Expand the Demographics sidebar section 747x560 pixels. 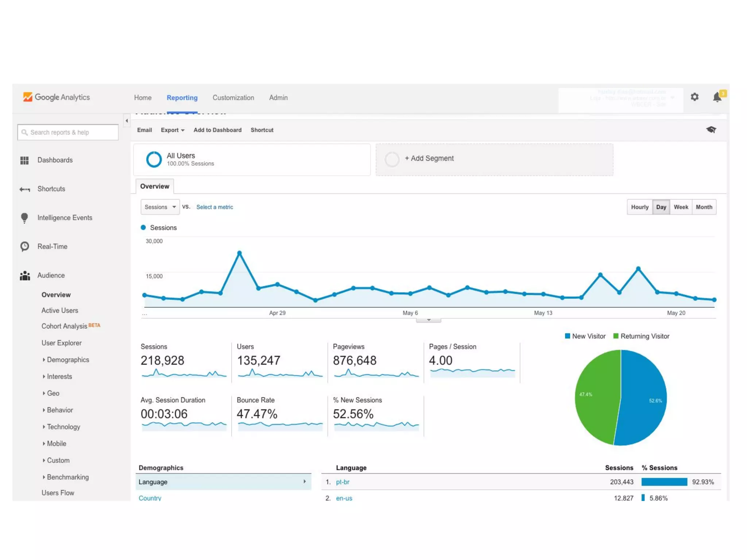[x=67, y=360]
